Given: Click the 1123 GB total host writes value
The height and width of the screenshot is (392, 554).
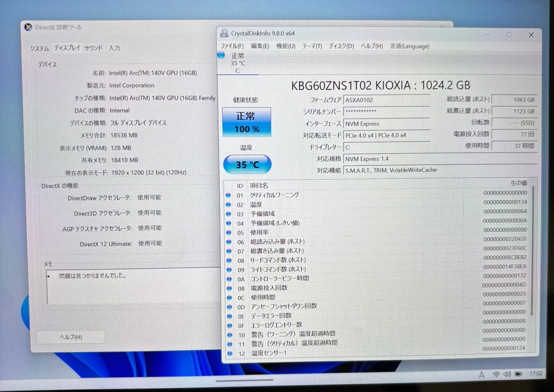Looking at the screenshot, I should coord(514,111).
